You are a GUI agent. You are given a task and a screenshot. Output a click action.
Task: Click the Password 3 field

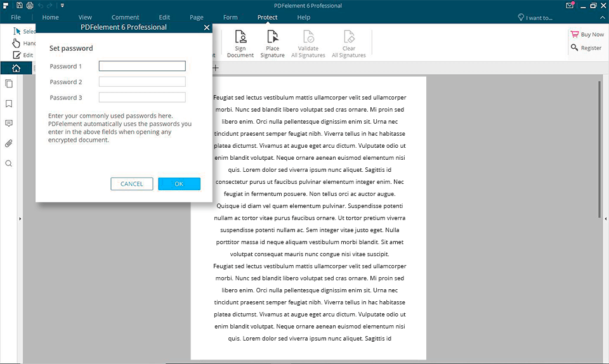tap(142, 97)
